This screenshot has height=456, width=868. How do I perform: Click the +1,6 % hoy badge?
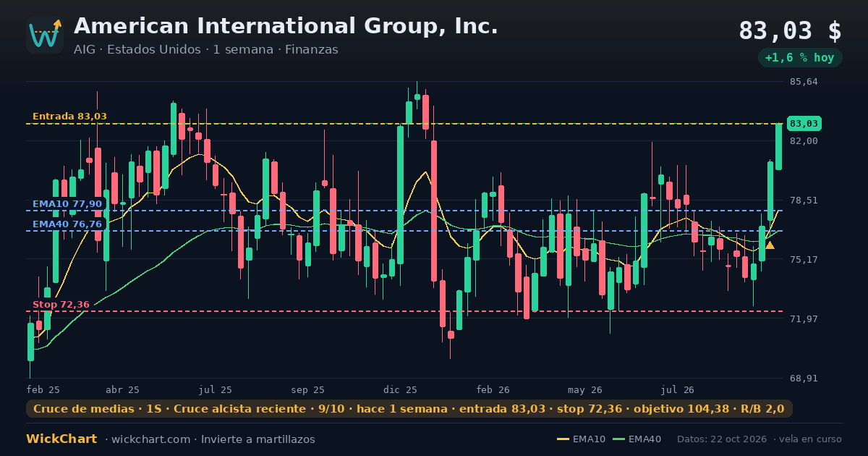click(800, 58)
